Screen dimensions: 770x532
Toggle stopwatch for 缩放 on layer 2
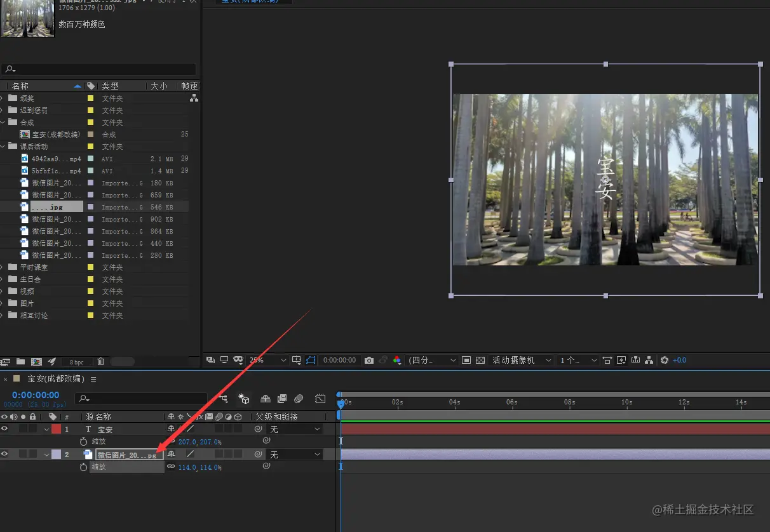[84, 467]
